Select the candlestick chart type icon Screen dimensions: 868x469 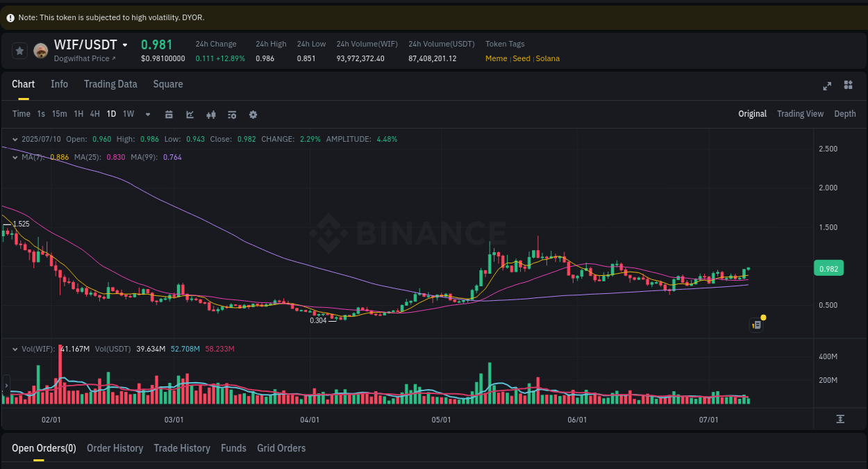coord(211,114)
